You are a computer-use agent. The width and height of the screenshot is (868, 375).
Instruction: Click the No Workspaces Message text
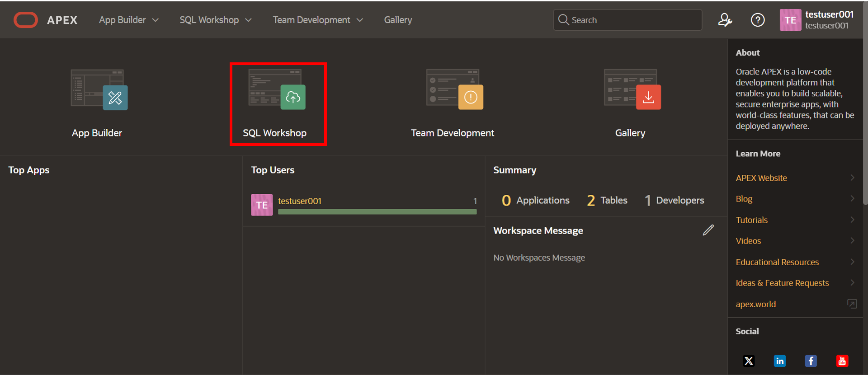point(539,258)
